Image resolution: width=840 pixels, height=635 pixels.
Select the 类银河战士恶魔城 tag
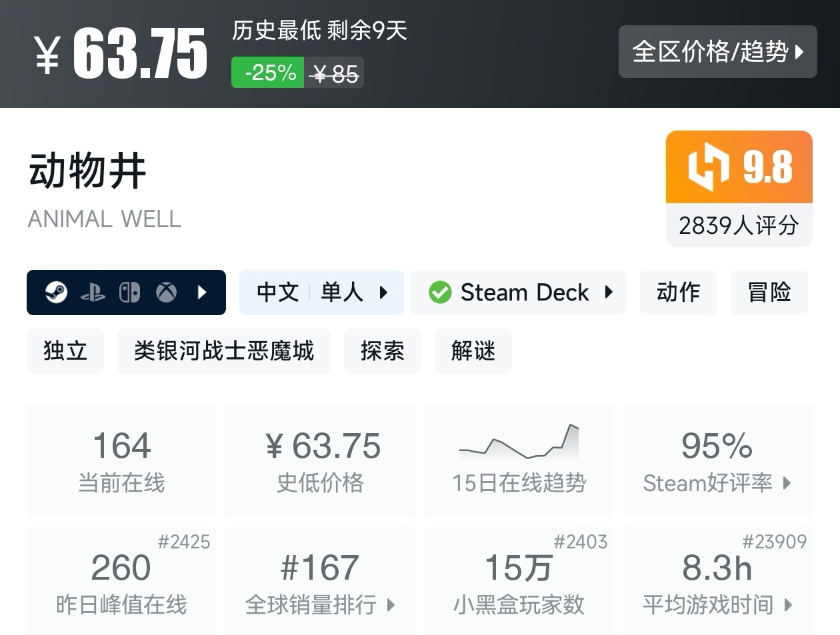224,350
